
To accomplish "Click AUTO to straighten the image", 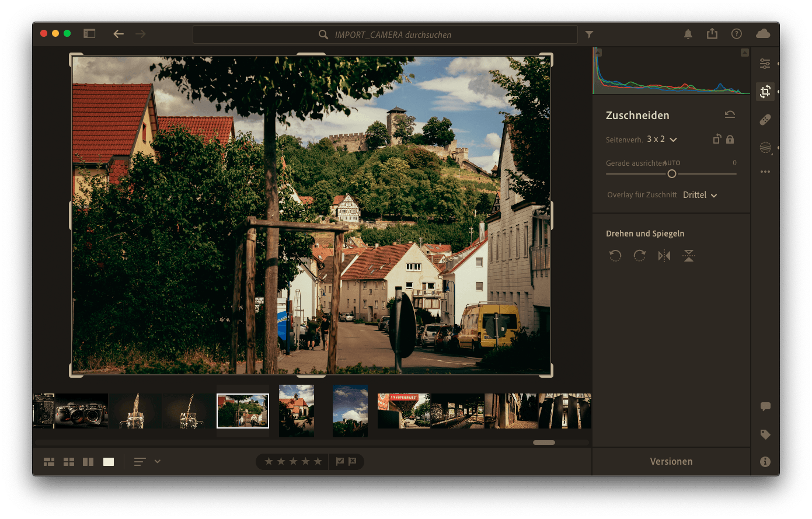I will click(x=672, y=163).
